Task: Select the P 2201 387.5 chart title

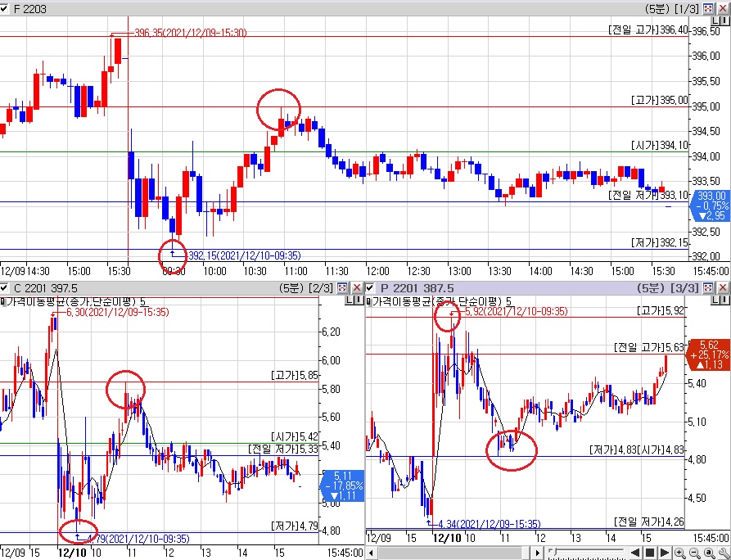Action: tap(417, 288)
